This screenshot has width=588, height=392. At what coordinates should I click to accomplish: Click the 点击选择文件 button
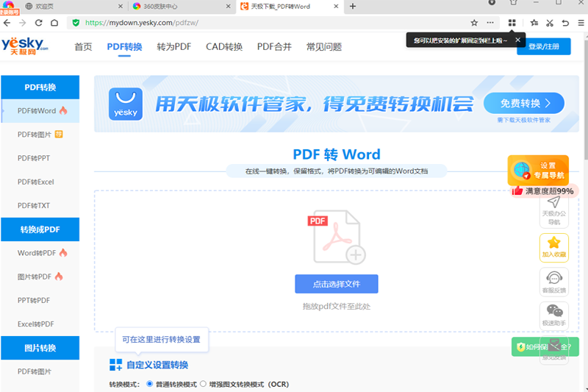pyautogui.click(x=337, y=284)
